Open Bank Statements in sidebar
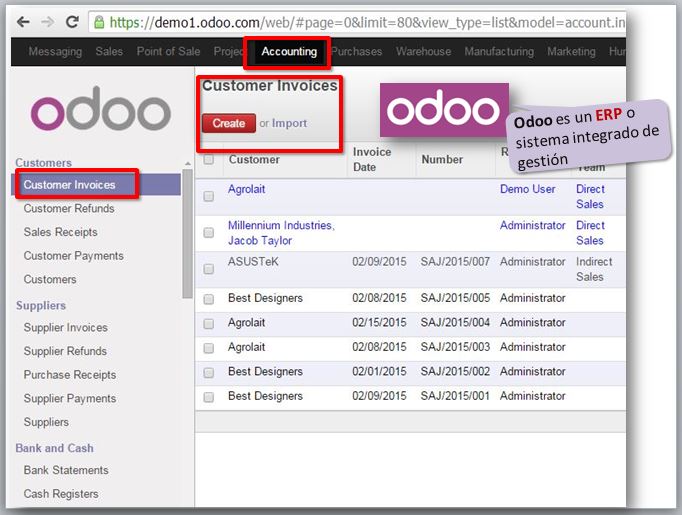 [66, 470]
